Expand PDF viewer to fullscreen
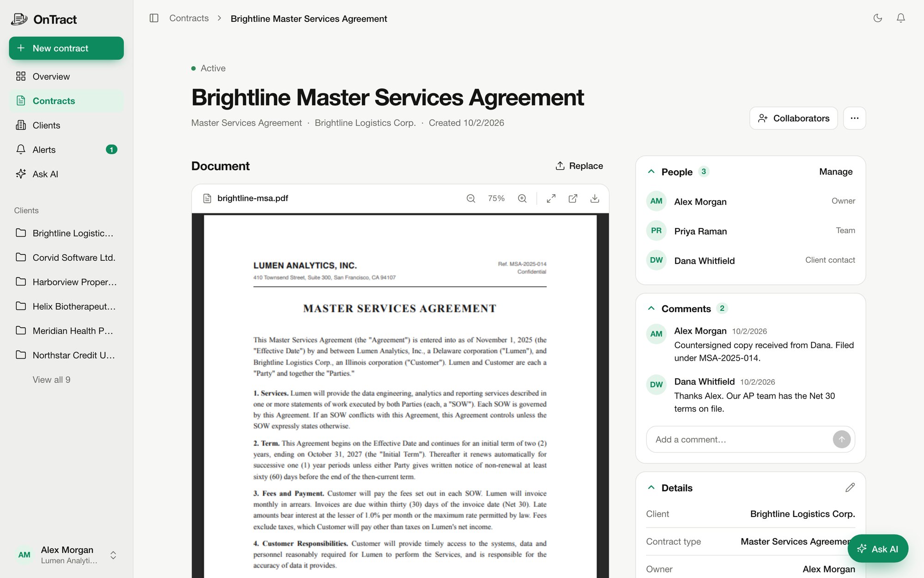 click(551, 198)
